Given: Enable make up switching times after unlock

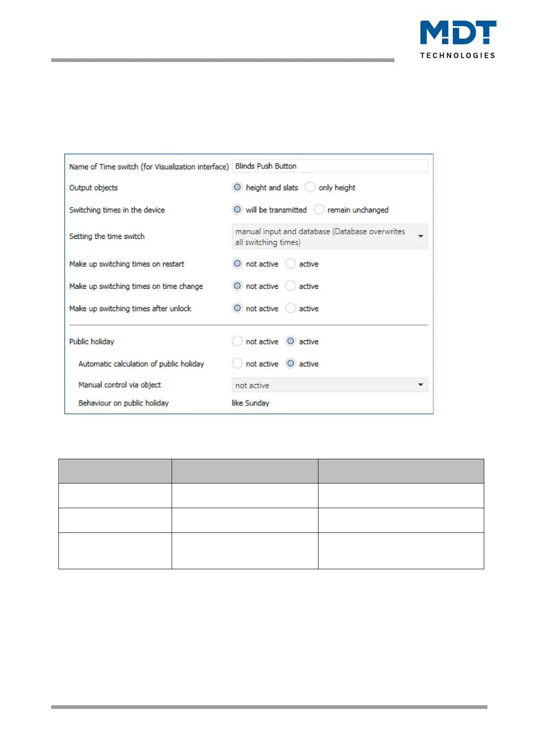Looking at the screenshot, I should (x=291, y=308).
